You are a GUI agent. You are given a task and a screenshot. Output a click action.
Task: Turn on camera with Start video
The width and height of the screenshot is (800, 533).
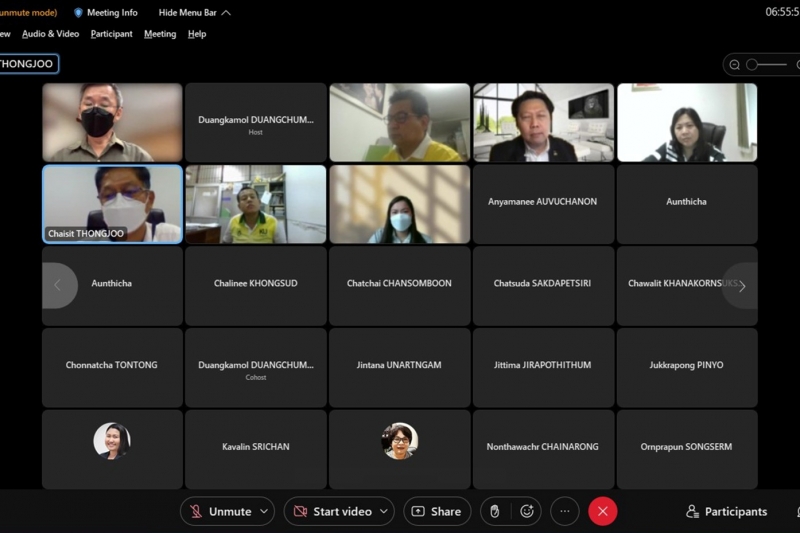coord(331,511)
